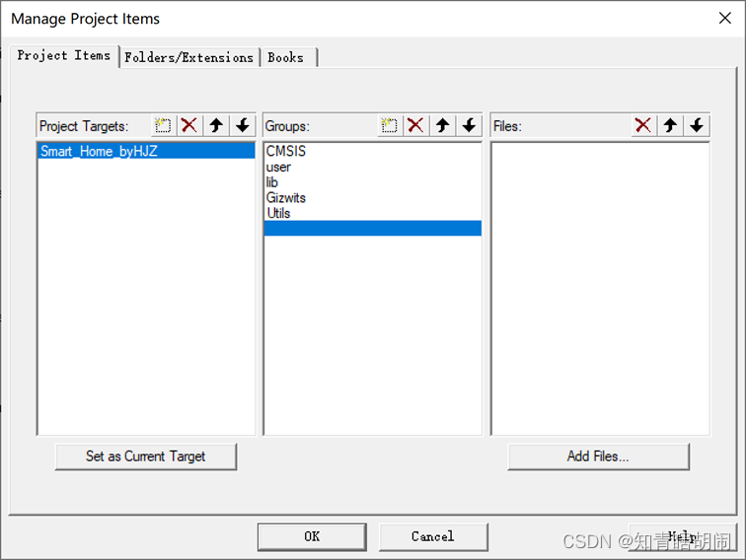
Task: Select Smart_Home_byHJZ target
Action: coord(146,151)
